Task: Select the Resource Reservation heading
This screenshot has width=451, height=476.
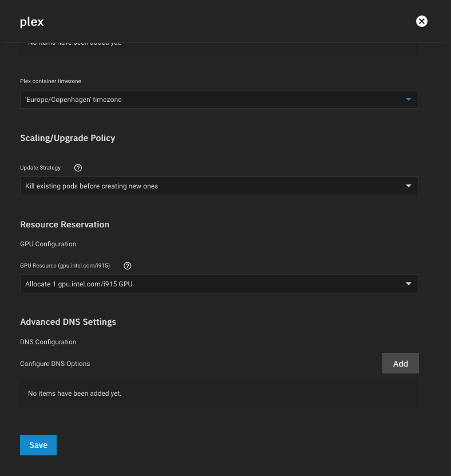Action: click(x=65, y=225)
